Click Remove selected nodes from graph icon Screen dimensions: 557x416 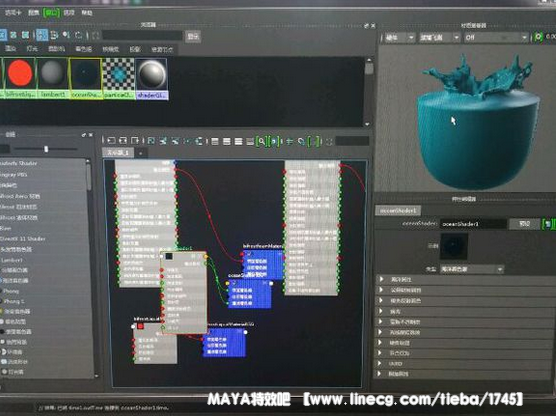click(175, 141)
